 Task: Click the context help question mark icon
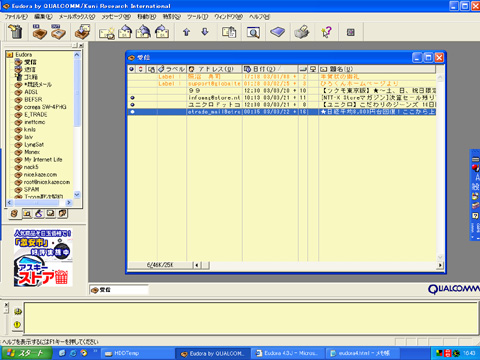coord(326,32)
